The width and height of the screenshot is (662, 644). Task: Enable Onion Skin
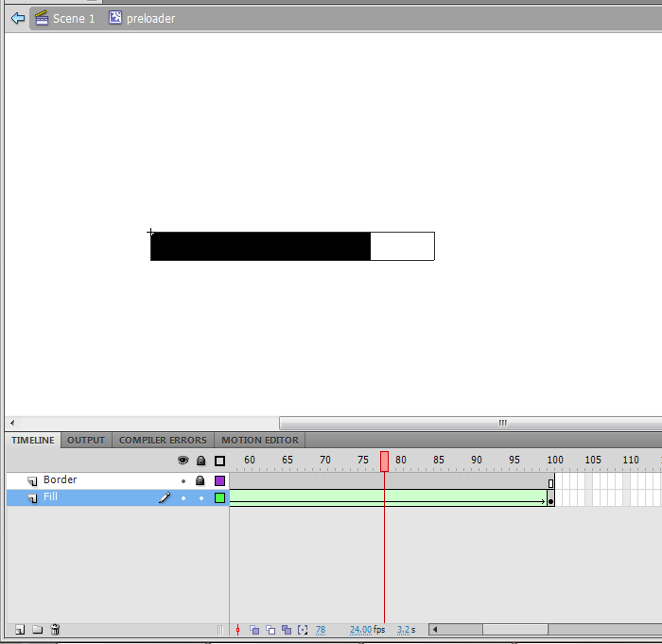click(254, 630)
